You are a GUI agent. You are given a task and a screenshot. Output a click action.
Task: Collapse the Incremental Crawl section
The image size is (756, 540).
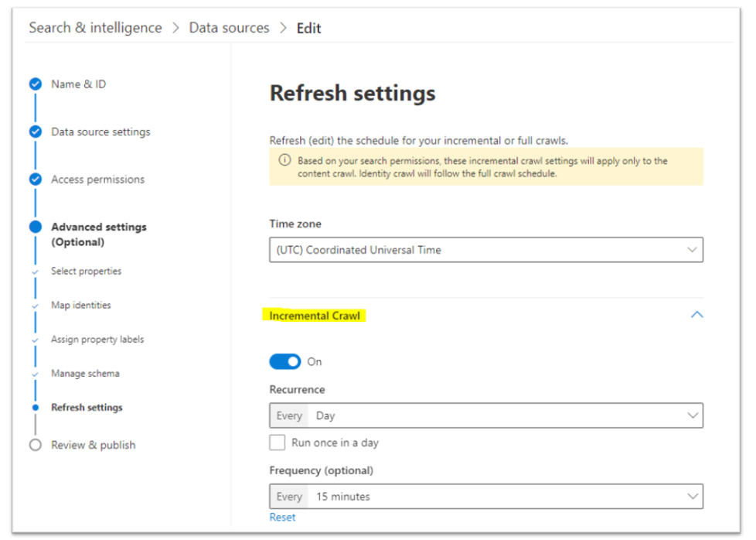697,315
